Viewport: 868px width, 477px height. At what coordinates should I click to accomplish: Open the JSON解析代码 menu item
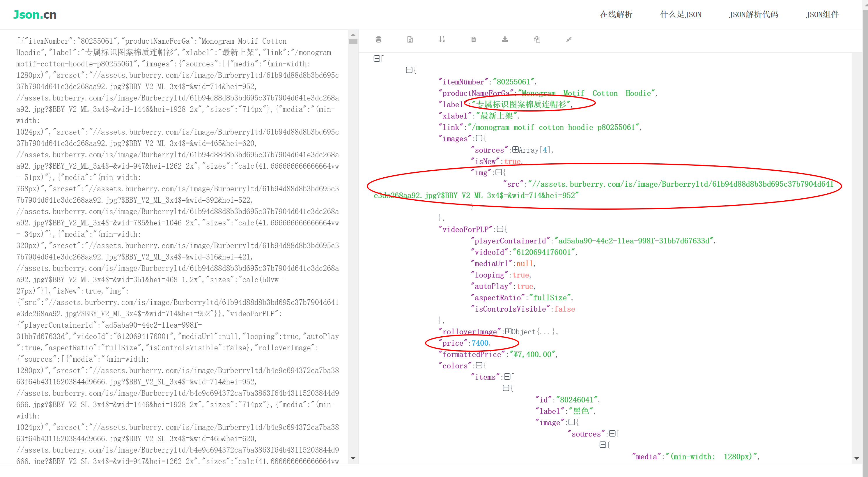[753, 15]
